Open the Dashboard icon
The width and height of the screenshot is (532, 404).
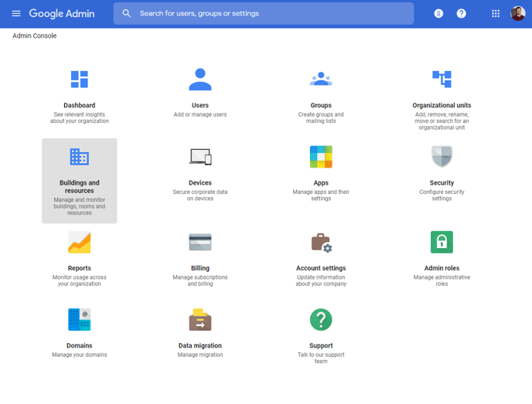click(x=80, y=80)
